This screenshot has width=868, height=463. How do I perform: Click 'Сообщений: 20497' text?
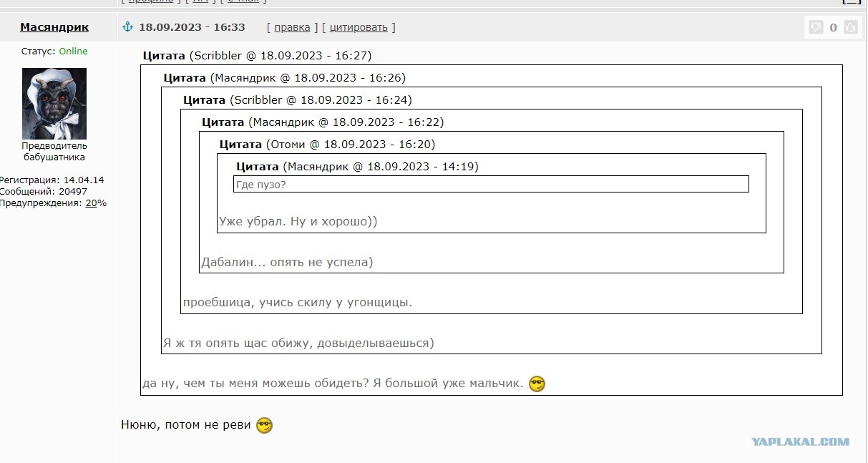[44, 192]
